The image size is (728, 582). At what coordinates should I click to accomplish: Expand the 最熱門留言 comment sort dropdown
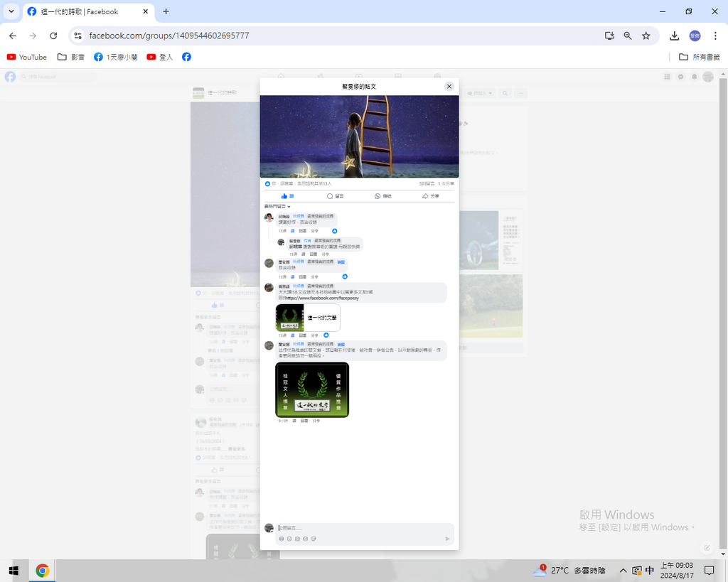pos(277,206)
